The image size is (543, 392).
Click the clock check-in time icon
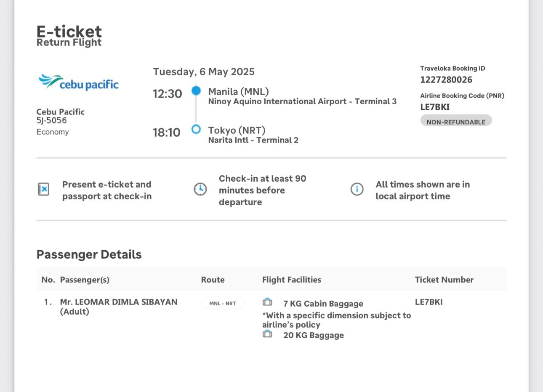200,189
